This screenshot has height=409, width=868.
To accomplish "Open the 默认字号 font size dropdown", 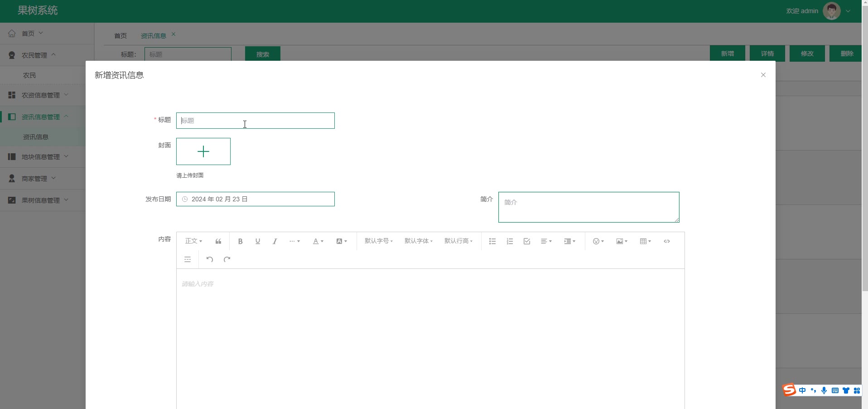I will (x=379, y=241).
